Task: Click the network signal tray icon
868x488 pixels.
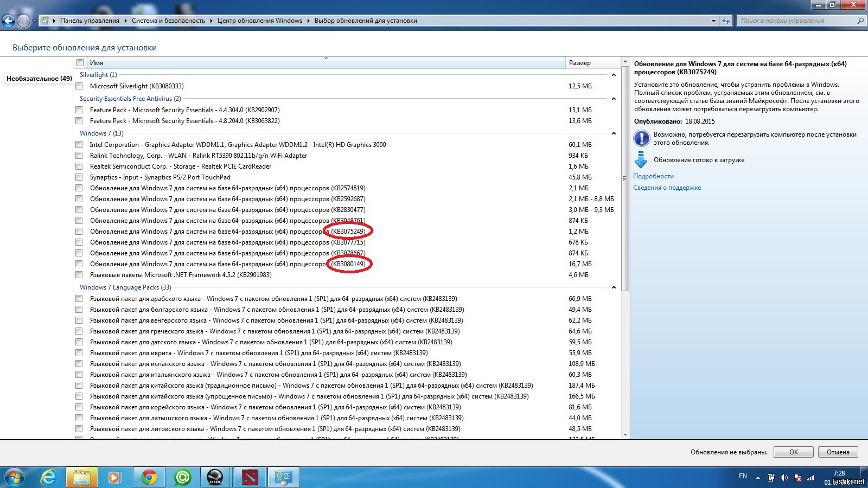Action: tap(810, 478)
